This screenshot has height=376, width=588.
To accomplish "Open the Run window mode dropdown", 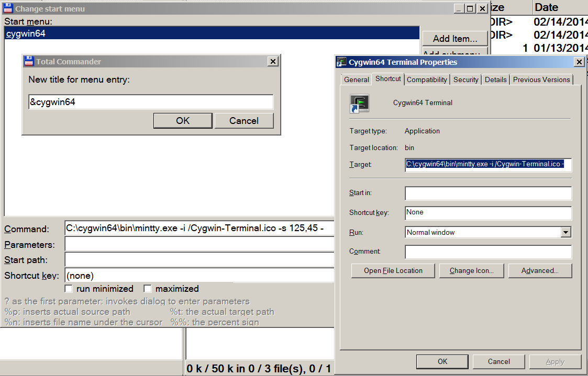I will click(x=566, y=232).
